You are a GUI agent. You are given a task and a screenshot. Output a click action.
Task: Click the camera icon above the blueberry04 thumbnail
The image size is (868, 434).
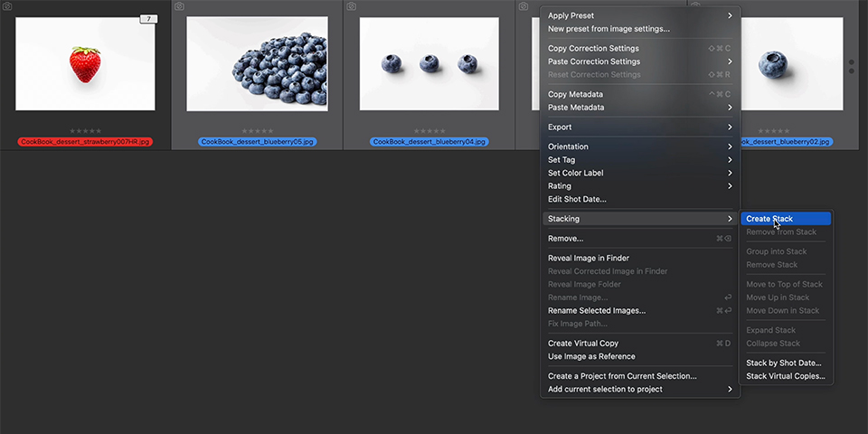[351, 6]
